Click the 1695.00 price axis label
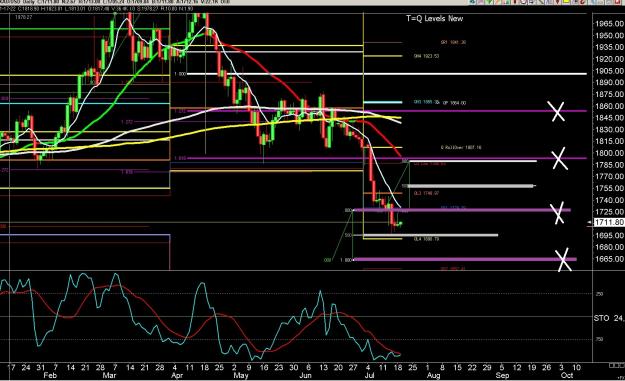Viewport: 625px width, 381px height. click(608, 235)
